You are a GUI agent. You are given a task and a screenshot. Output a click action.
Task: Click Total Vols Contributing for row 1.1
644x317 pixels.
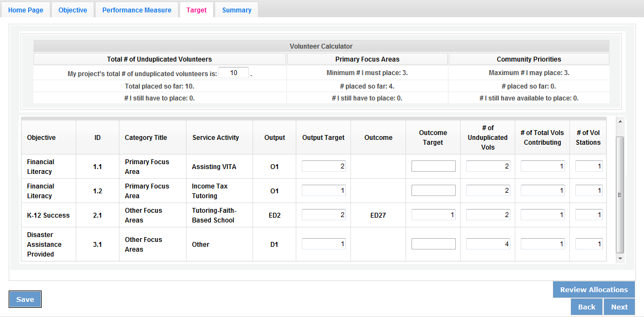542,166
